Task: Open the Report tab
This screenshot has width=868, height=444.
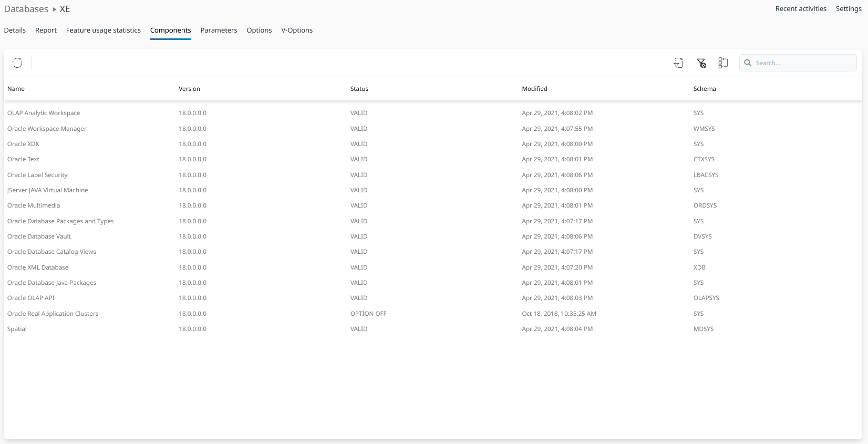Action: (46, 30)
